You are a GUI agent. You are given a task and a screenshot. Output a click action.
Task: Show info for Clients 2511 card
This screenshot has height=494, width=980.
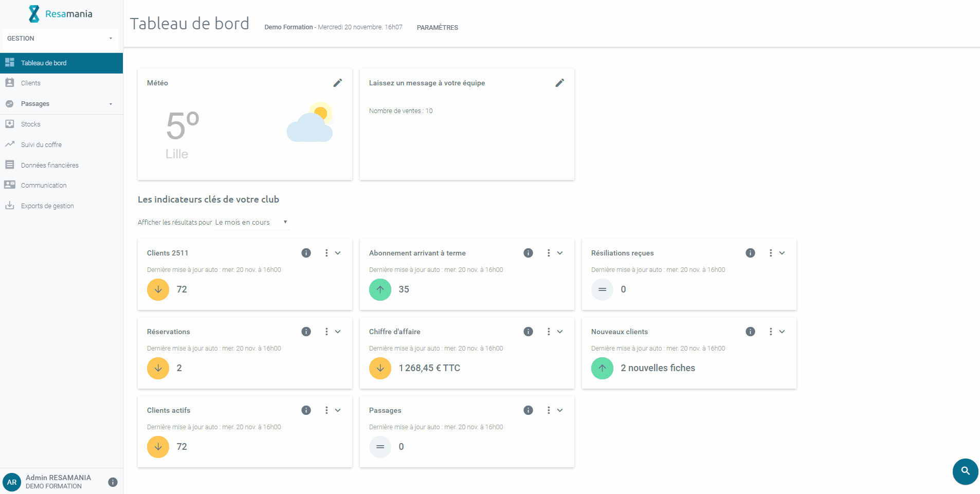click(306, 253)
